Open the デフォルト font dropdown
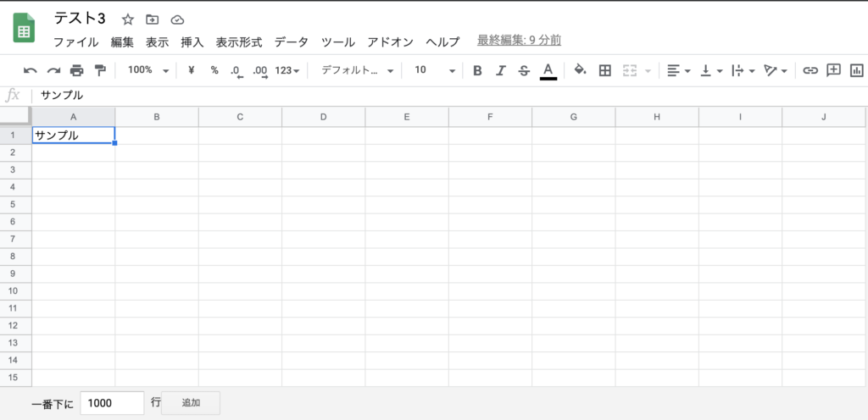This screenshot has width=868, height=420. [x=358, y=70]
